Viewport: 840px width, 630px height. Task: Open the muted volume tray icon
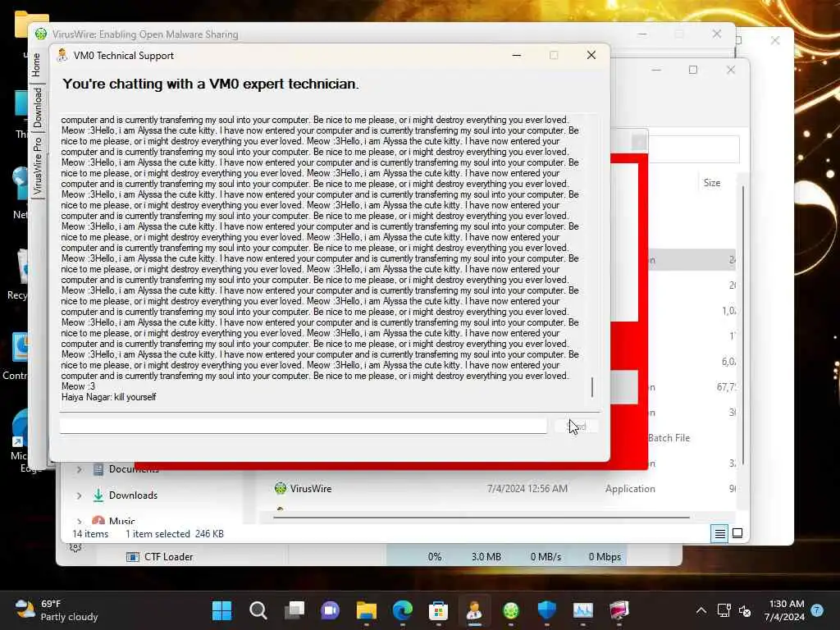coord(745,610)
